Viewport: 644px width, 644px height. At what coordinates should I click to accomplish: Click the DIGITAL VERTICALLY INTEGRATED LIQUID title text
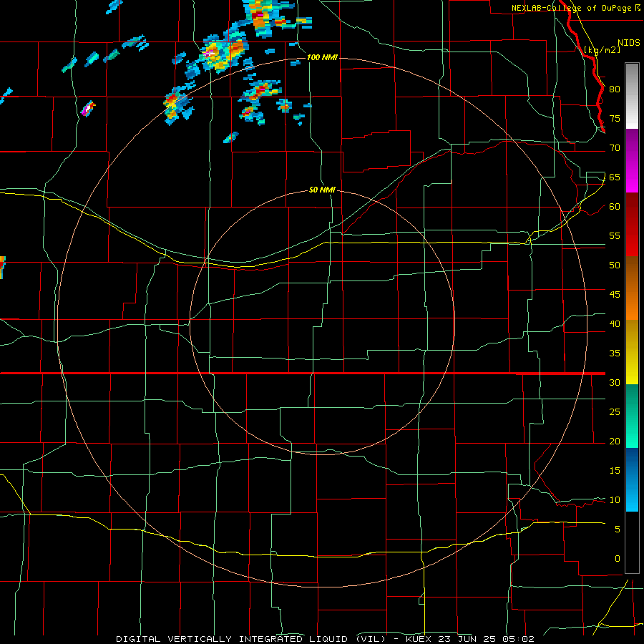pyautogui.click(x=234, y=639)
